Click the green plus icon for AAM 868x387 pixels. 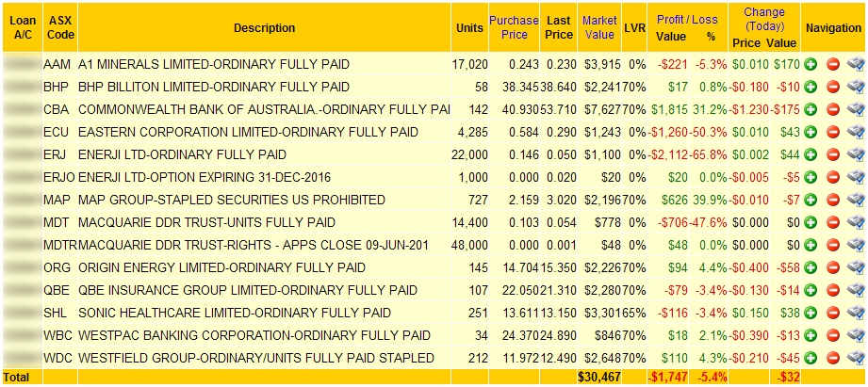tap(811, 65)
